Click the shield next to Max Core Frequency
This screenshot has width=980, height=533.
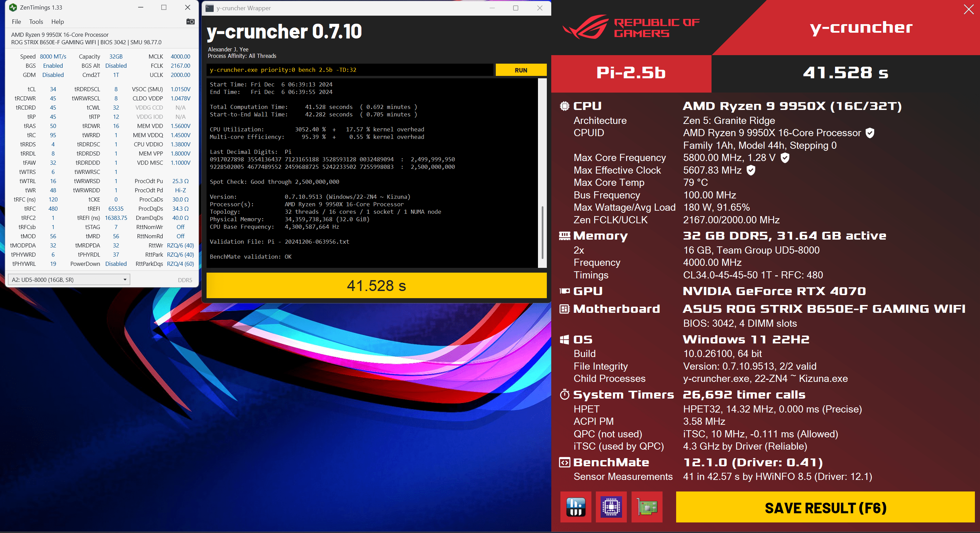coord(785,158)
